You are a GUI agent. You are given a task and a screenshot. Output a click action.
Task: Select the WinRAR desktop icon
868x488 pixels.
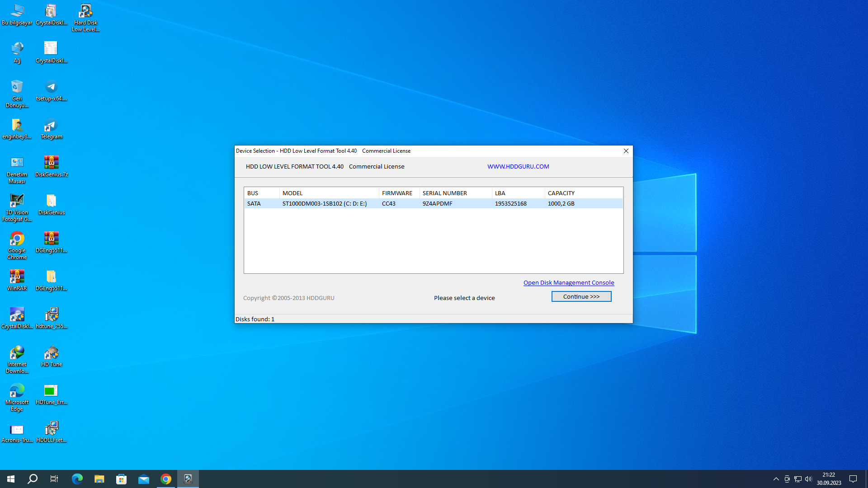pyautogui.click(x=17, y=280)
